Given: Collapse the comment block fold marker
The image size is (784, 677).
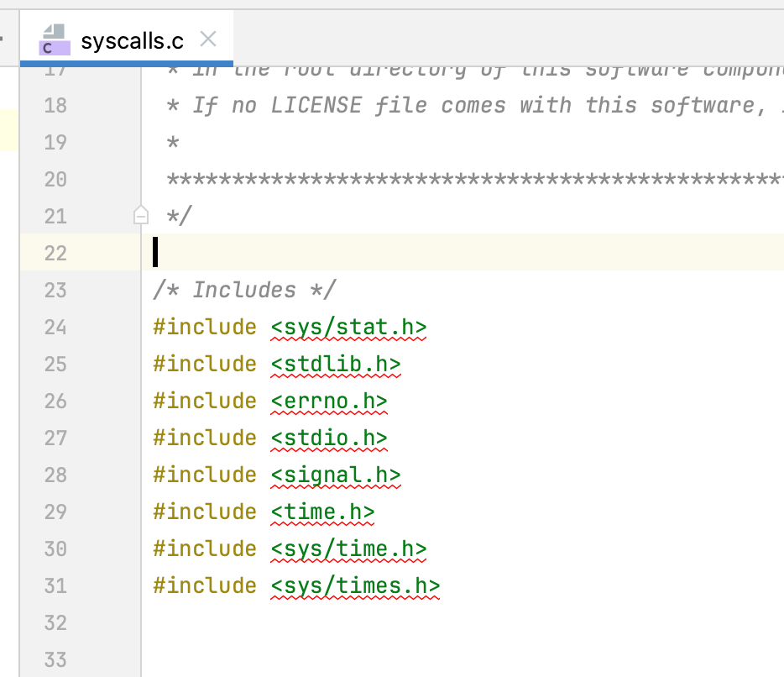Looking at the screenshot, I should click(141, 217).
